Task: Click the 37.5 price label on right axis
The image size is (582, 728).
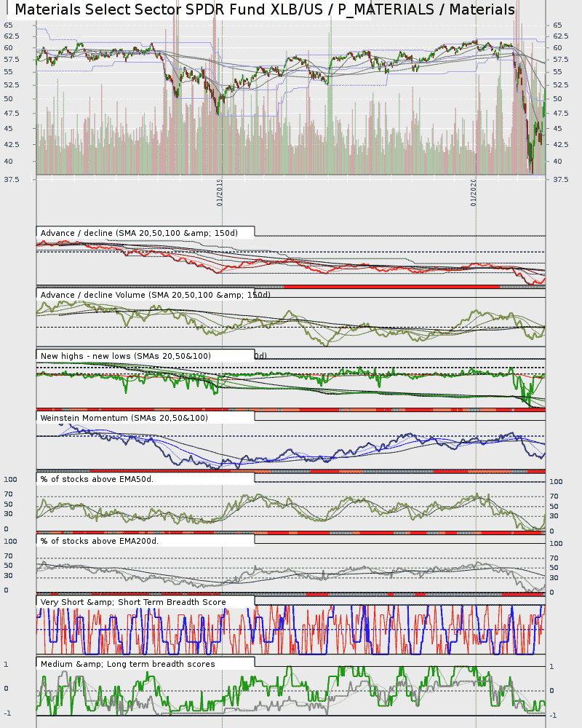Action: pos(561,179)
